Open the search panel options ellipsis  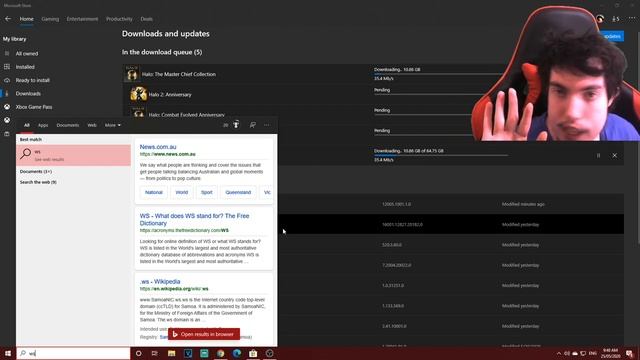click(267, 125)
